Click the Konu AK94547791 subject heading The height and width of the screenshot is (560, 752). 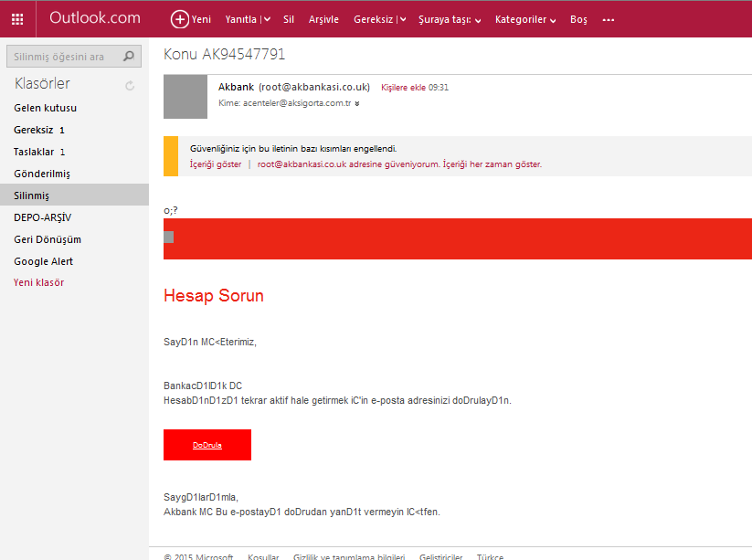(x=225, y=54)
